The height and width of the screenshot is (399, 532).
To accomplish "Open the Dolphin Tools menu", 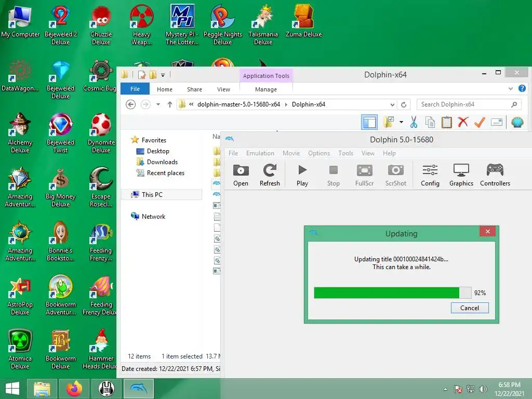I will coord(345,153).
